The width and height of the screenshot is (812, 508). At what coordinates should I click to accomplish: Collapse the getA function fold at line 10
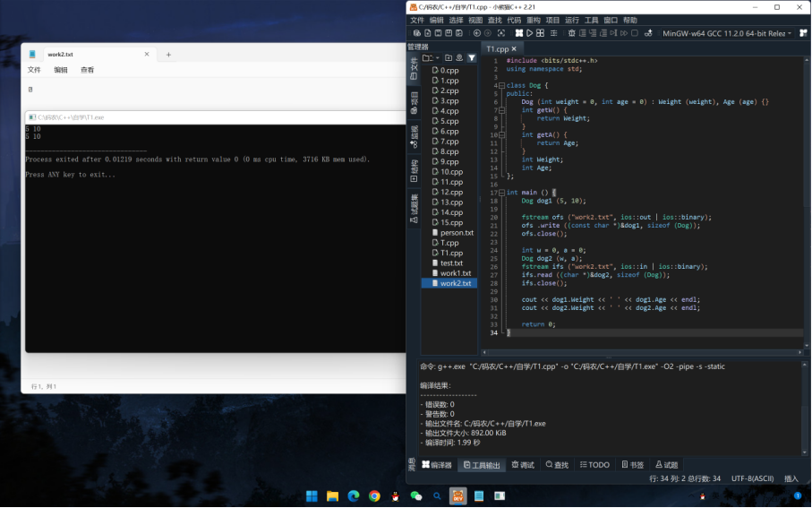point(502,134)
